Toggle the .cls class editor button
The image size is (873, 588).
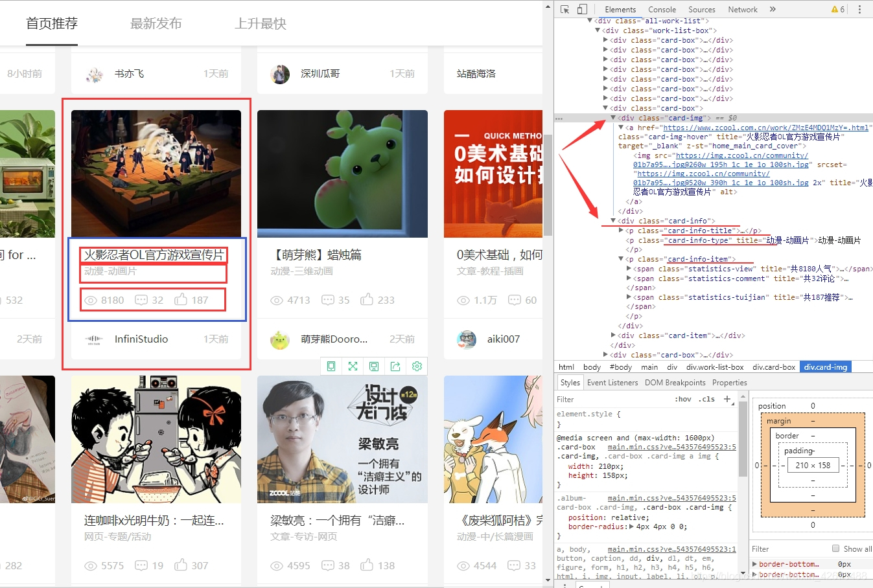(x=707, y=400)
